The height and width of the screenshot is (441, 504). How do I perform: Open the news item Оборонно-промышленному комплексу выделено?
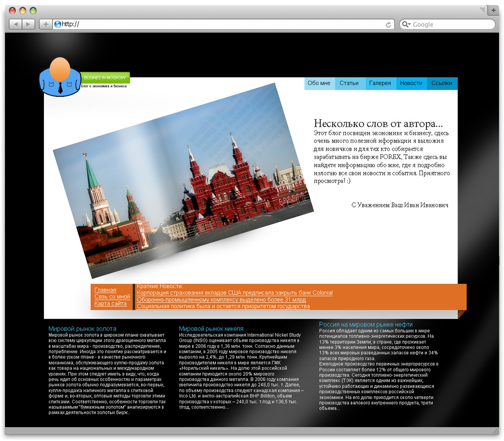pos(221,300)
